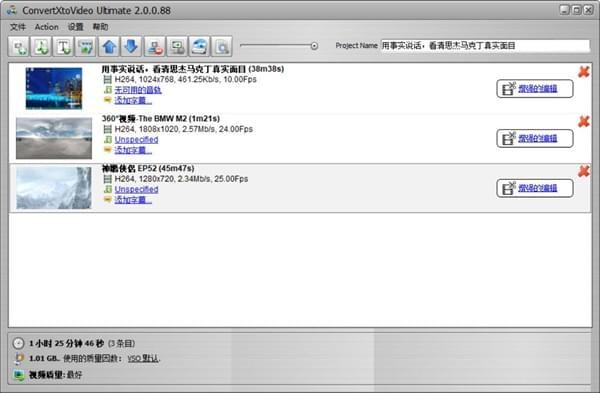Open the 帮助 menu
600x393 pixels.
100,27
